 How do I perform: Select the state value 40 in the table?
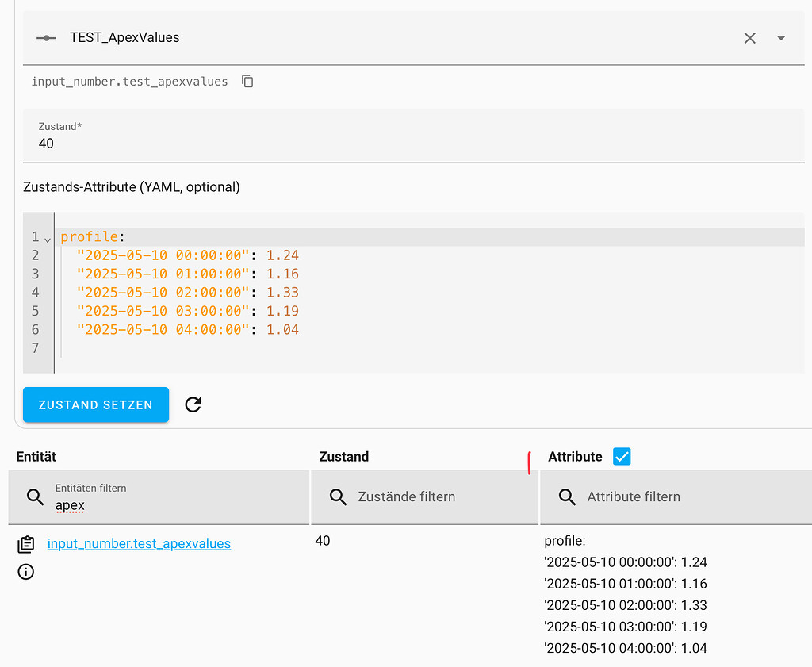tap(323, 540)
